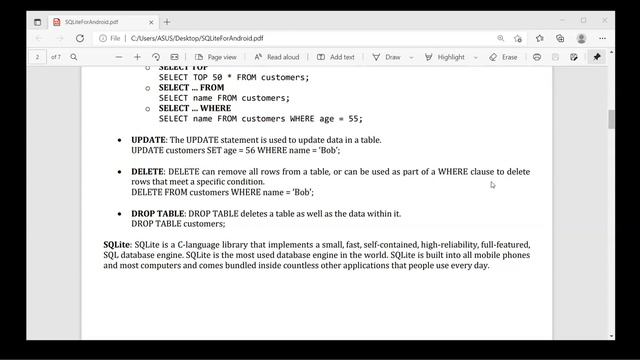The image size is (640, 360).
Task: Select the Erase tool
Action: 503,57
